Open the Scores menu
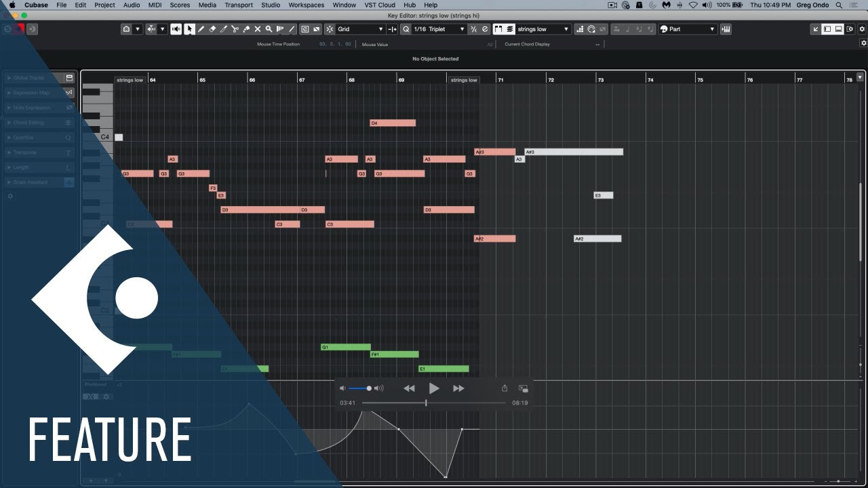This screenshot has height=488, width=868. (180, 5)
